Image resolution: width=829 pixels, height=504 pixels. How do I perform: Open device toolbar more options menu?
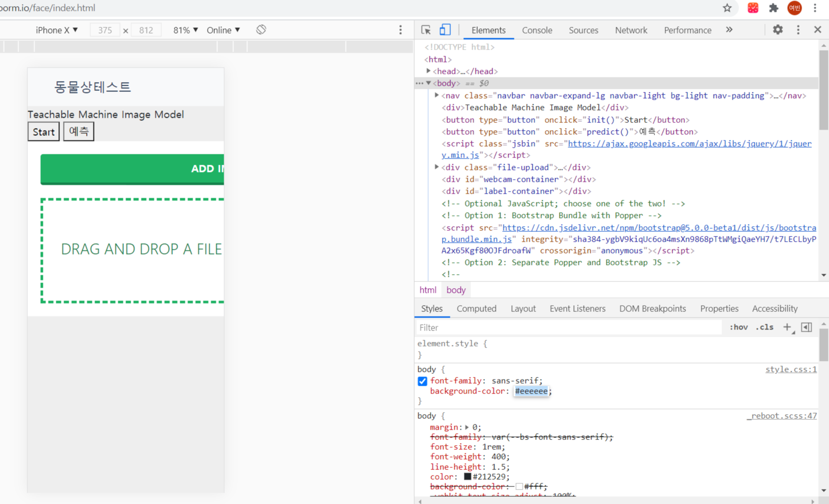pyautogui.click(x=400, y=30)
